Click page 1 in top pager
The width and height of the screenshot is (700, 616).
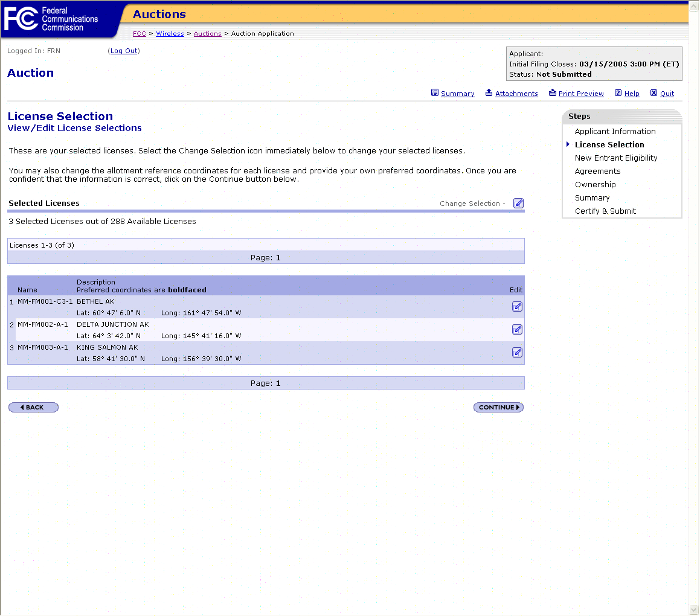click(278, 258)
